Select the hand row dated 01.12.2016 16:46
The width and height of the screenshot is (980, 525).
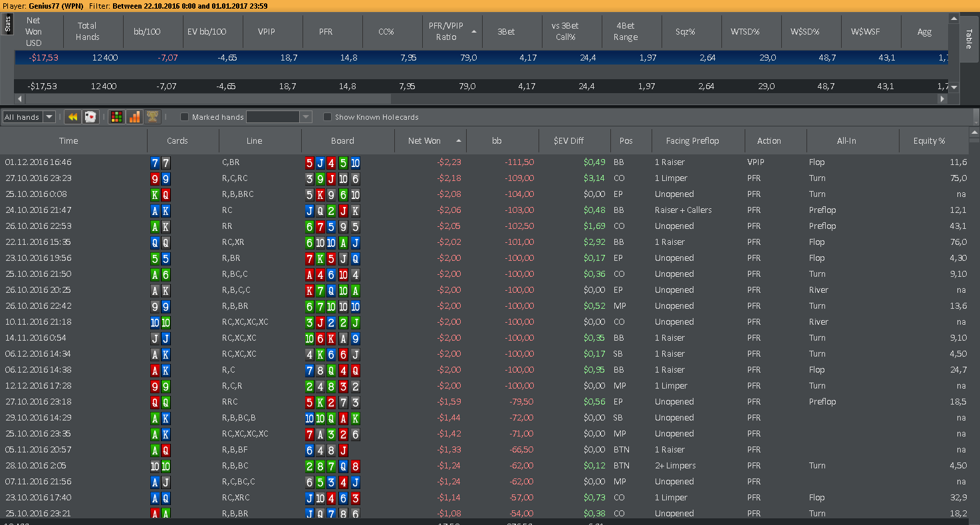coord(484,162)
